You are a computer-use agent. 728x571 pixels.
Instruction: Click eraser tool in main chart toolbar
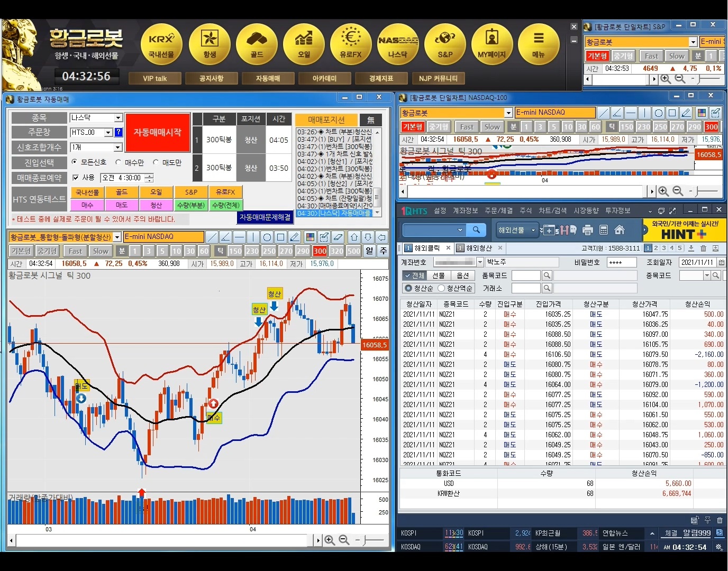[338, 237]
